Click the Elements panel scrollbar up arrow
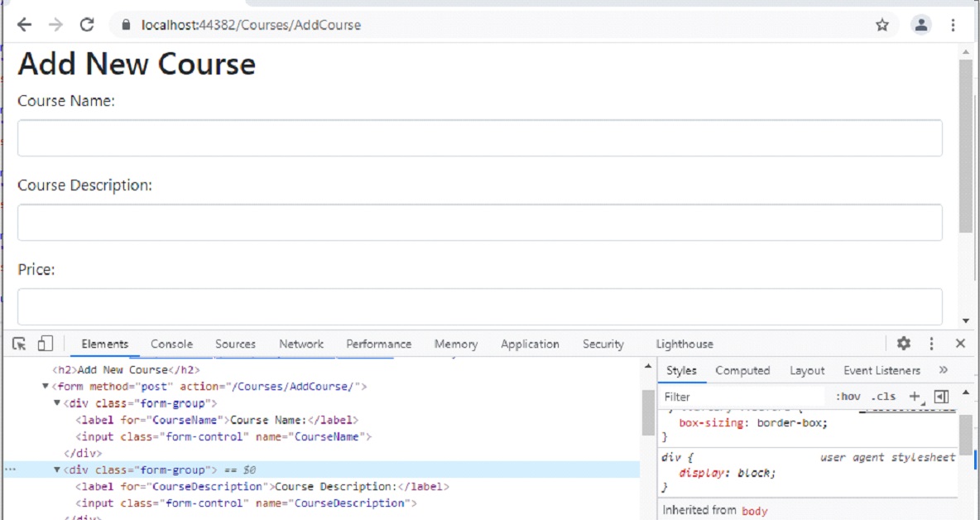Screen dimensions: 980x520 (648, 366)
